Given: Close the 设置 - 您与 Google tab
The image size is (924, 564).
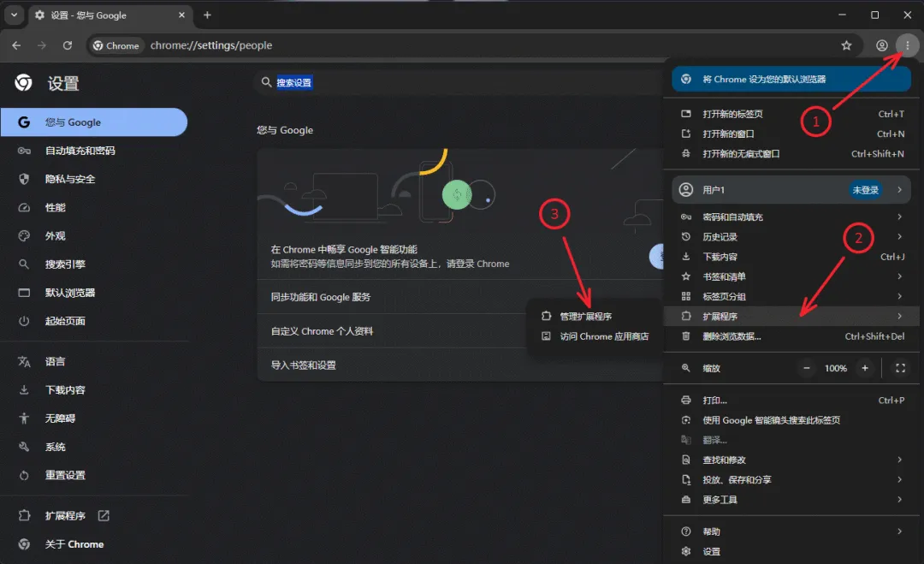Looking at the screenshot, I should [181, 15].
